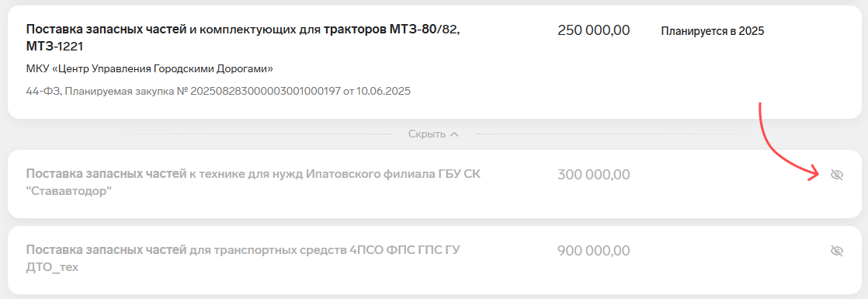
Task: Click the 250 000,00 price value
Action: tap(593, 30)
